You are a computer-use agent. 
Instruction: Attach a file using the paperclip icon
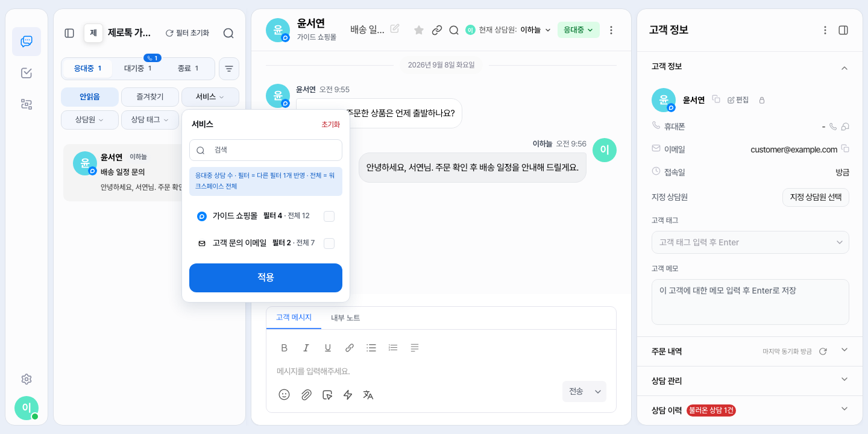[306, 395]
